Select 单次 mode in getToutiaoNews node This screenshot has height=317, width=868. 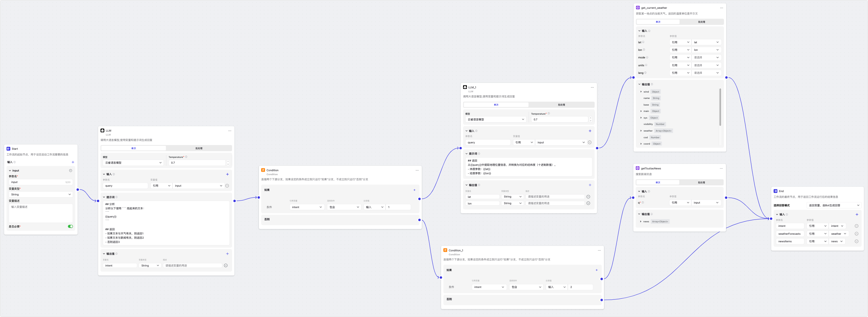coord(657,183)
